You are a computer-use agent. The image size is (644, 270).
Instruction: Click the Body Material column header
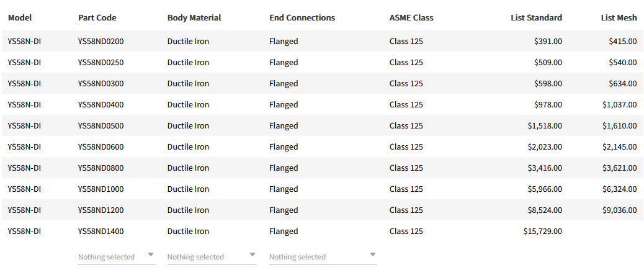(194, 18)
